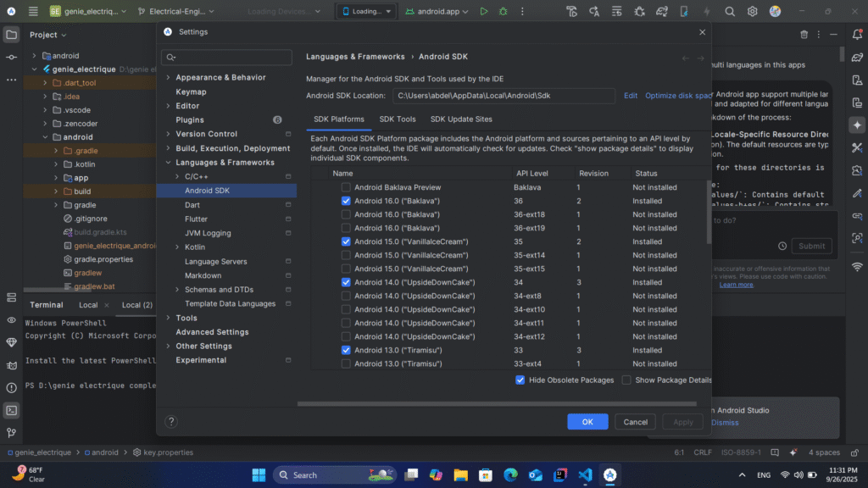Open the Terminal tool window icon
This screenshot has height=488, width=868.
[11, 410]
